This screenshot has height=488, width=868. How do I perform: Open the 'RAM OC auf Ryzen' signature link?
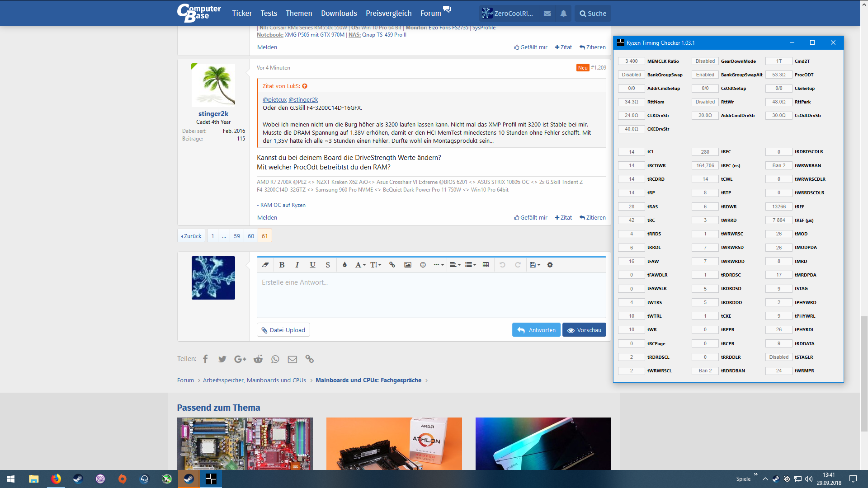tap(283, 205)
